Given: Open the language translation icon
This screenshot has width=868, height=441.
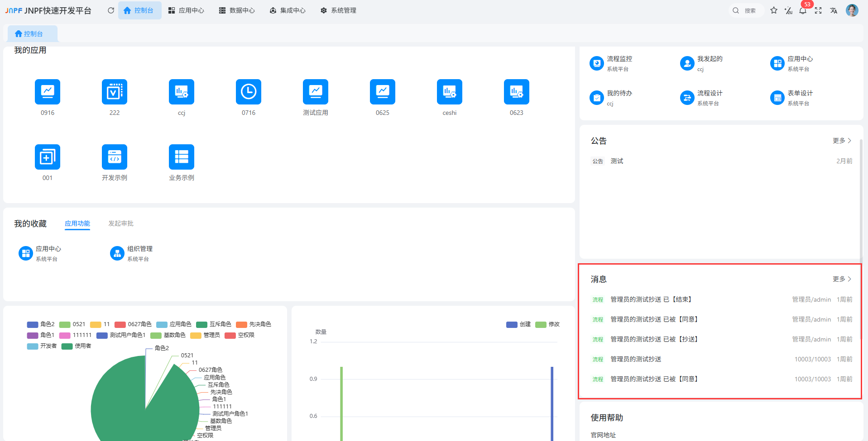Looking at the screenshot, I should tap(834, 10).
